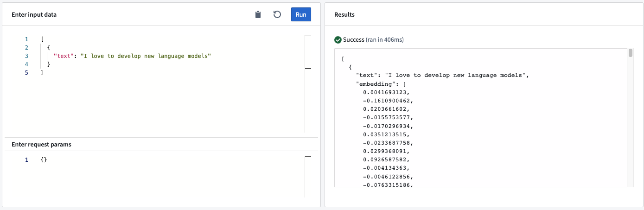Click the "(ran in 406ms)" text
Screen dimensions: 644x210
[x=385, y=40]
